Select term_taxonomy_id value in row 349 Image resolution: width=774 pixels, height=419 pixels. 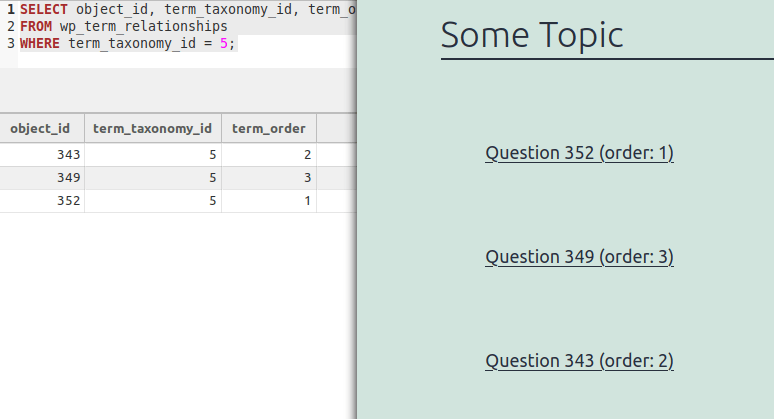[153, 178]
